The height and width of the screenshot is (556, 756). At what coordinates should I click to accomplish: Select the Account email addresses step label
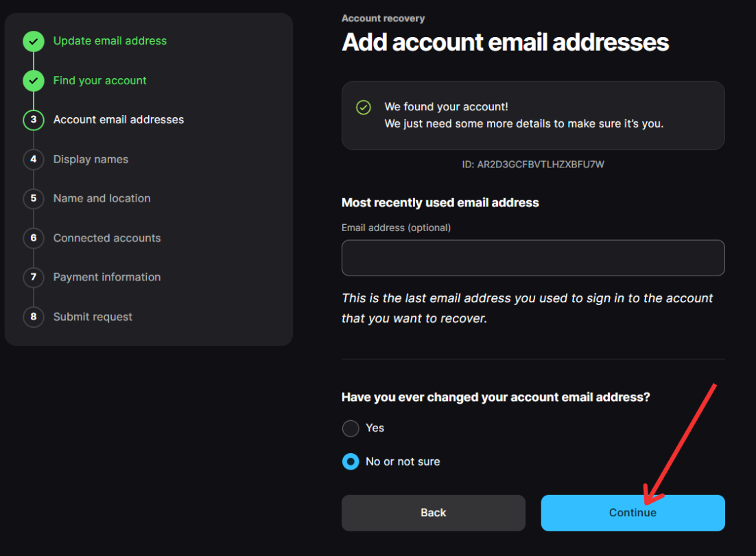[x=119, y=120]
